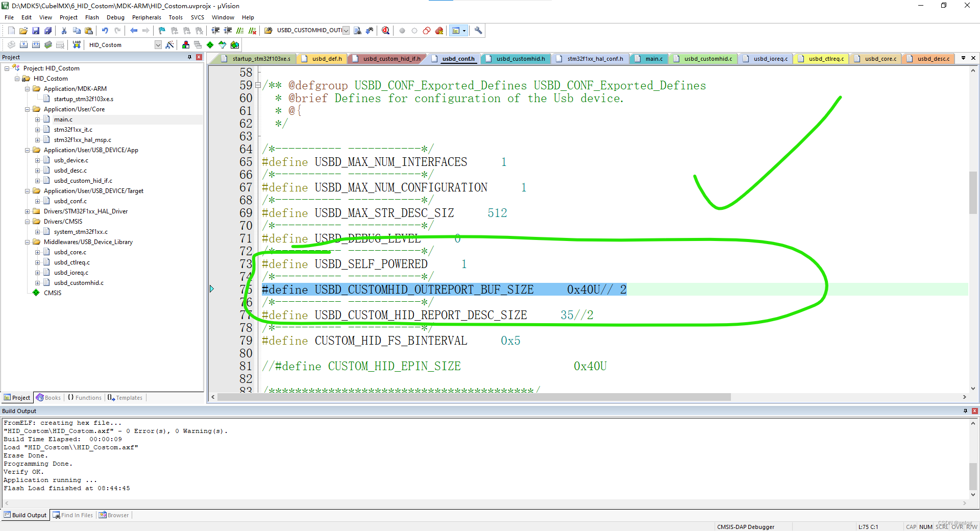Viewport: 980px width, 531px height.
Task: Switch to the usbd_customhid.h tab
Action: pos(516,58)
